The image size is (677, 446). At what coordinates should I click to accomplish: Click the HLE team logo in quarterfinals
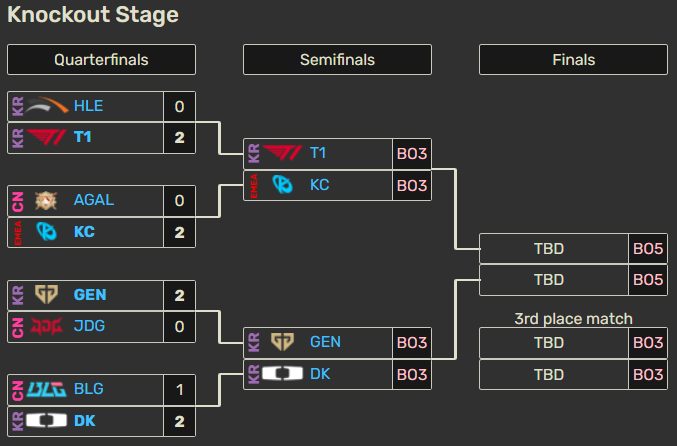(47, 106)
